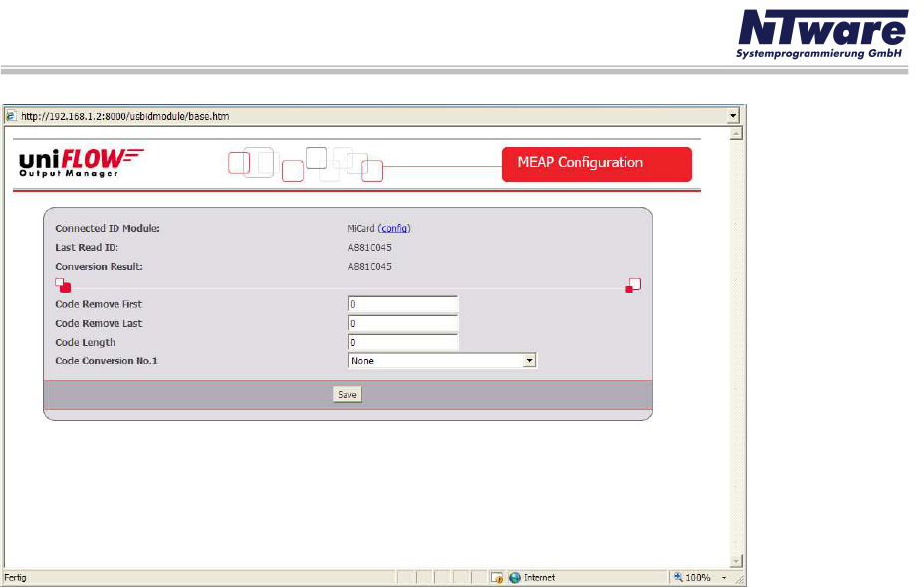This screenshot has height=587, width=924.
Task: Click the Last Read ID label
Action: click(87, 248)
